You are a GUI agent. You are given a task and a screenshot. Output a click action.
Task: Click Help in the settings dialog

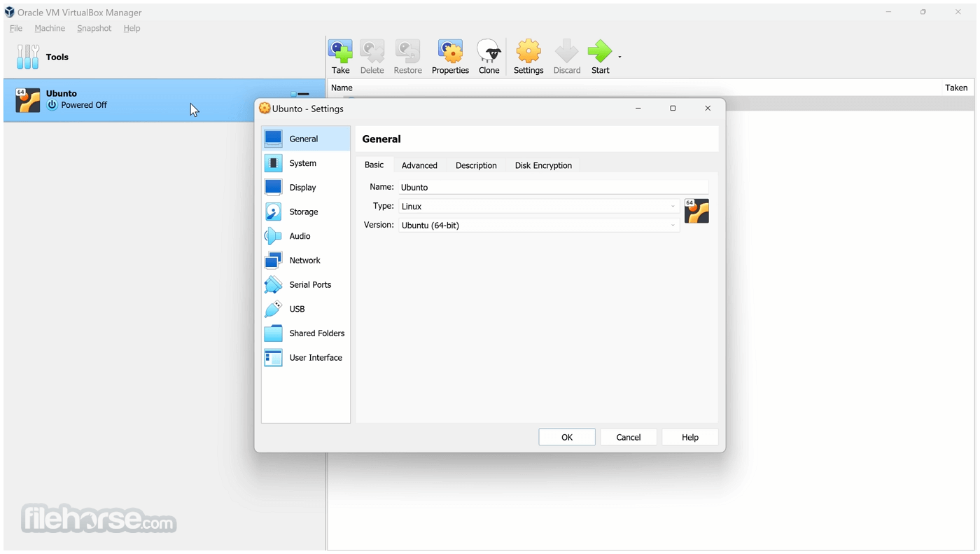[690, 437]
